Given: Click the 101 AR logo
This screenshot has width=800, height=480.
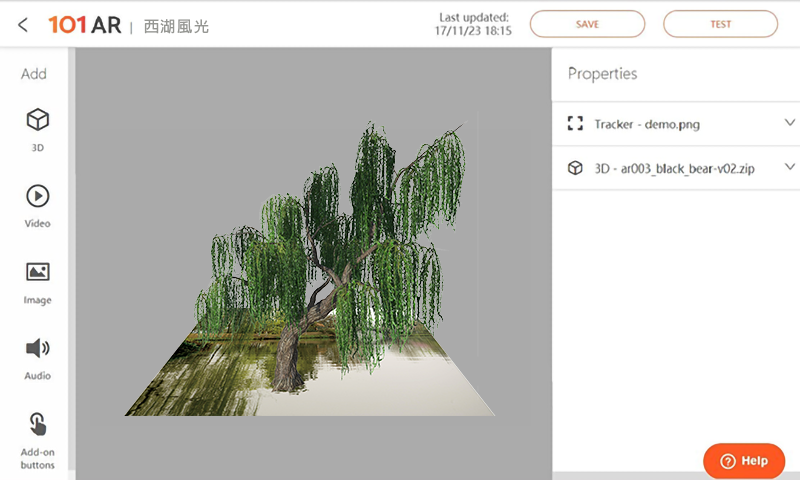Looking at the screenshot, I should pos(84,25).
